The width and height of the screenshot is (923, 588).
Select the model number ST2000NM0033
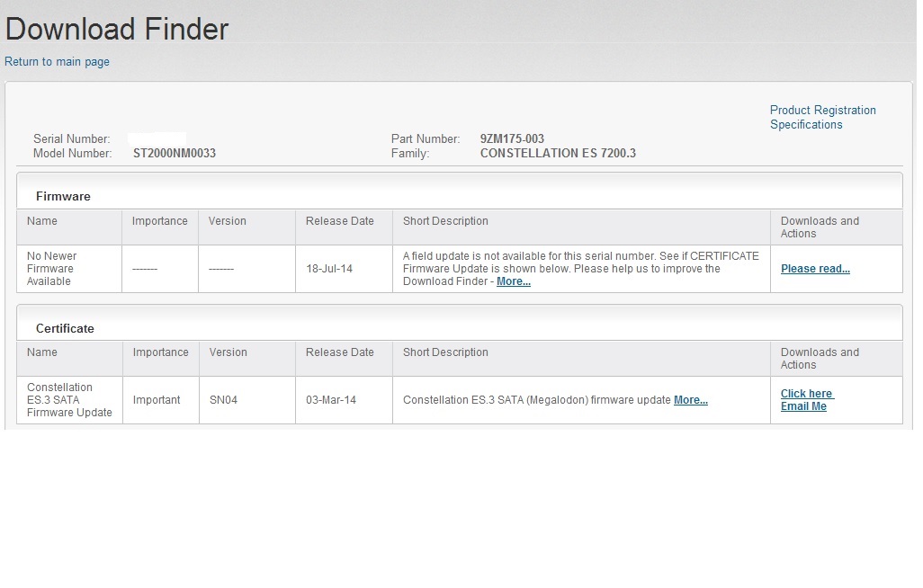click(175, 154)
